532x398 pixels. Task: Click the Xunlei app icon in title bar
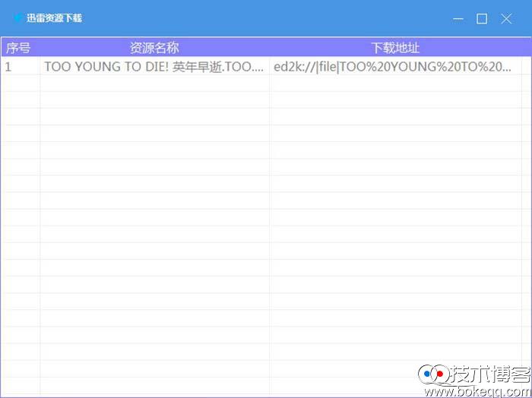[x=17, y=18]
